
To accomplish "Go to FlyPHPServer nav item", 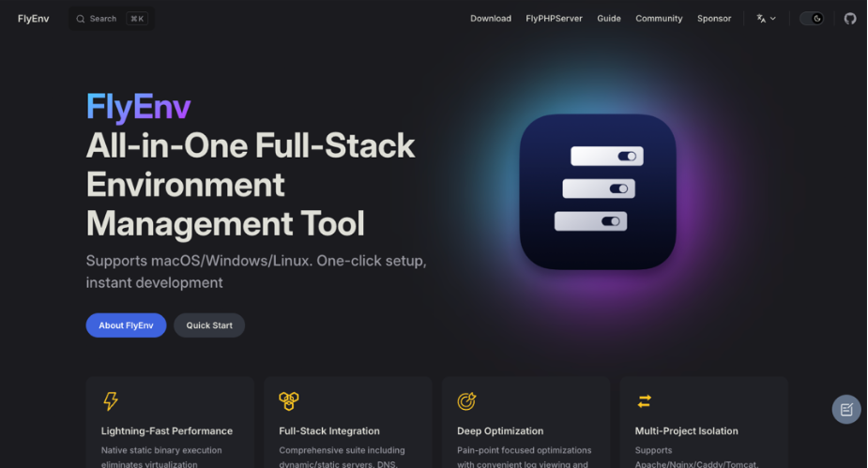I will pos(554,19).
